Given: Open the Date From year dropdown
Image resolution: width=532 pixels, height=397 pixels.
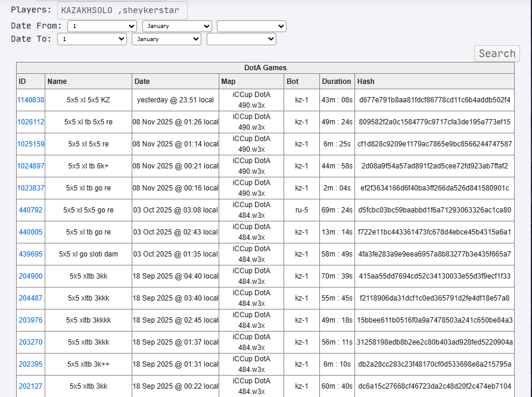Looking at the screenshot, I should pos(252,26).
